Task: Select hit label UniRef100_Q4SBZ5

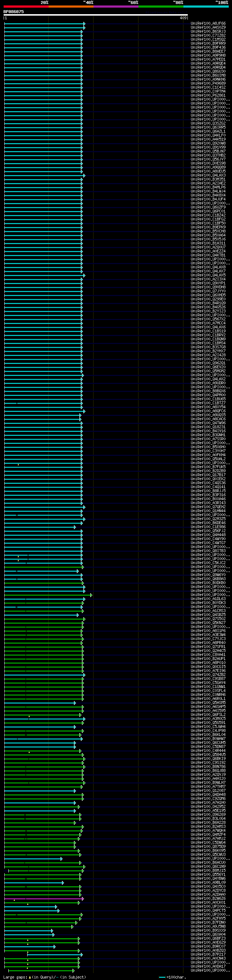Action: pos(208,615)
